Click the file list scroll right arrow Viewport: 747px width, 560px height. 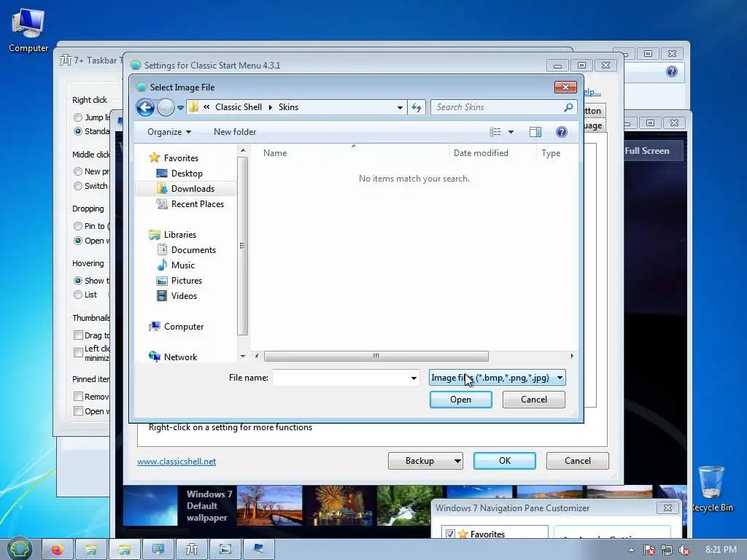[x=572, y=356]
